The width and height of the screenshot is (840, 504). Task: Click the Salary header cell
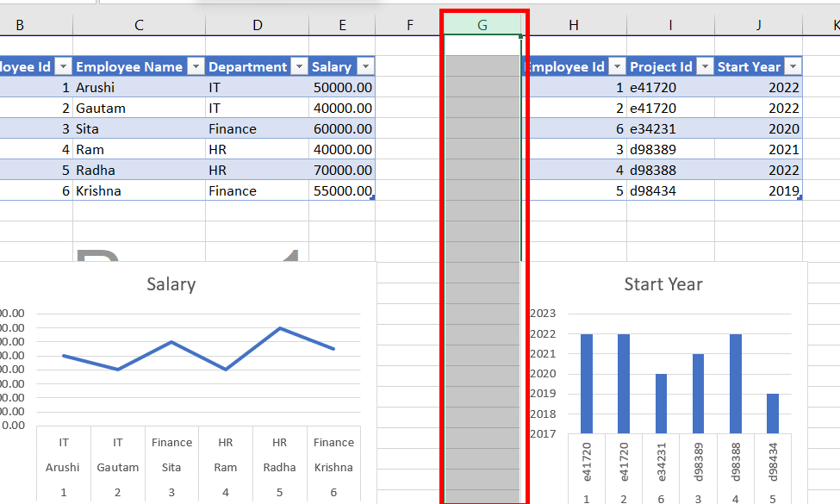click(x=342, y=66)
